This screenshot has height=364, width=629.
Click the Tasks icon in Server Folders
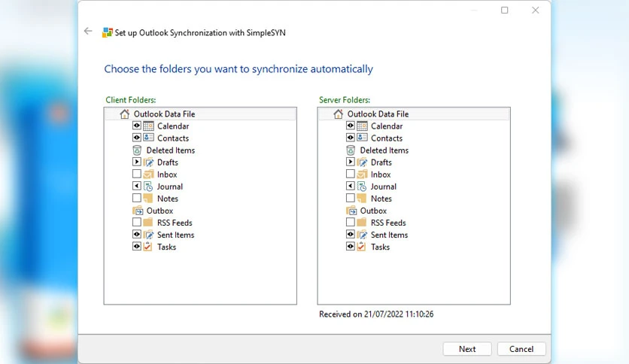pos(362,247)
